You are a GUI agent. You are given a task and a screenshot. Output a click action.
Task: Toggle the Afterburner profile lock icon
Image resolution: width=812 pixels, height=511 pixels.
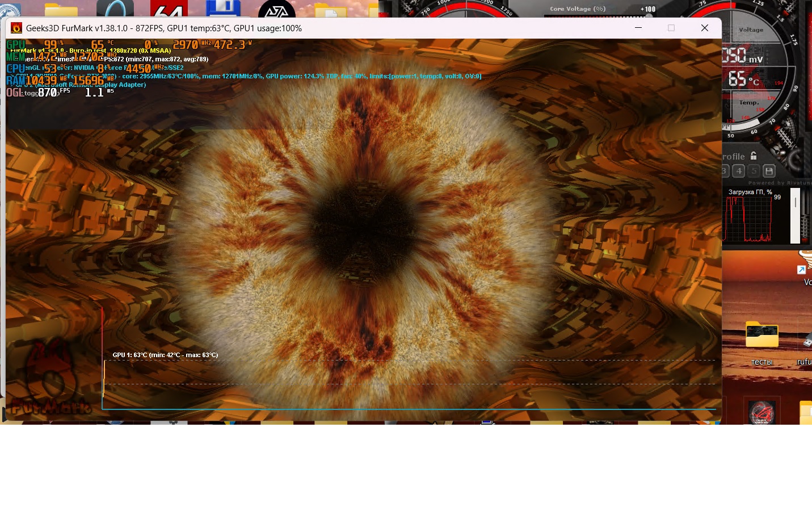[754, 156]
